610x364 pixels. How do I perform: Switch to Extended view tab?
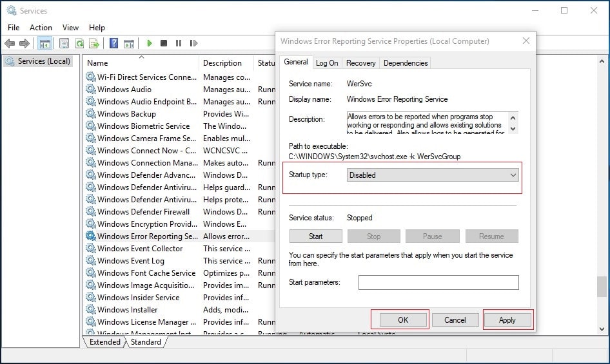click(x=104, y=342)
